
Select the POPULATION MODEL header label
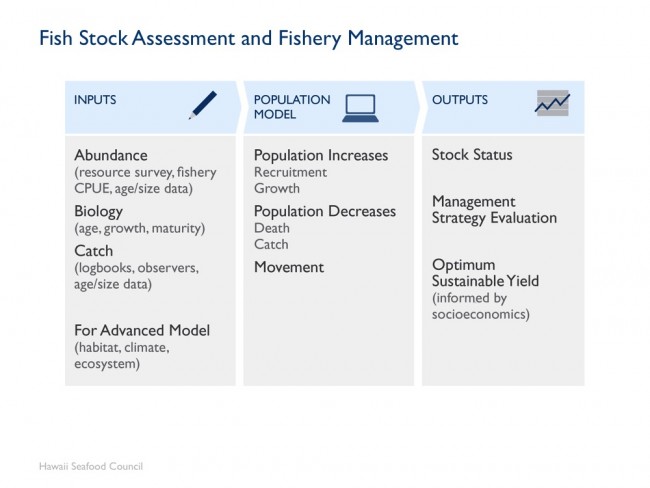tap(292, 107)
